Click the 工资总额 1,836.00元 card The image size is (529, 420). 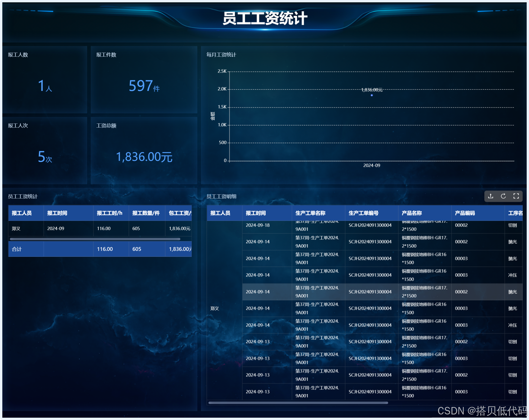point(144,157)
